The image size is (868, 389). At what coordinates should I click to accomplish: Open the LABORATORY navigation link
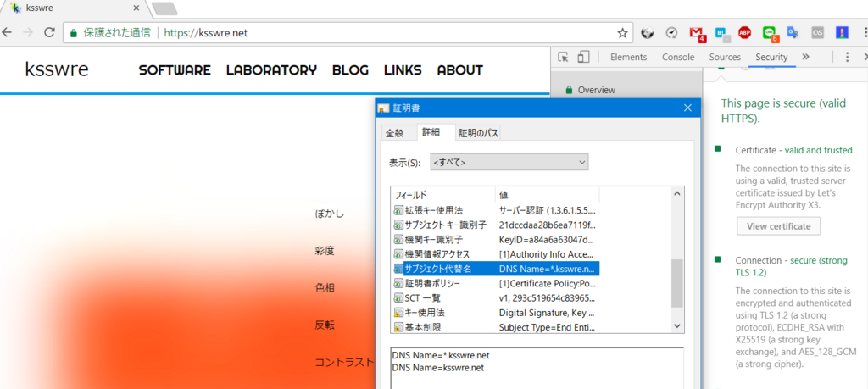tap(272, 70)
